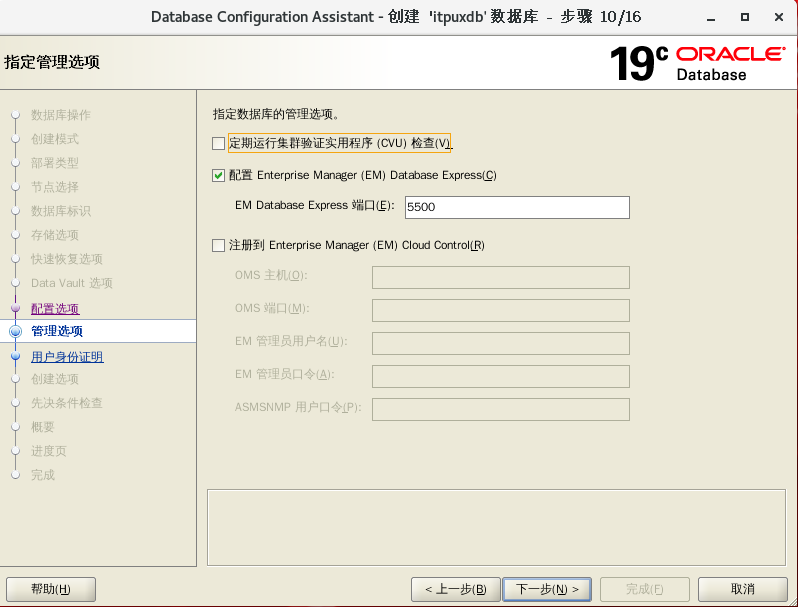Close the Database Configuration Assistant window

pos(779,17)
